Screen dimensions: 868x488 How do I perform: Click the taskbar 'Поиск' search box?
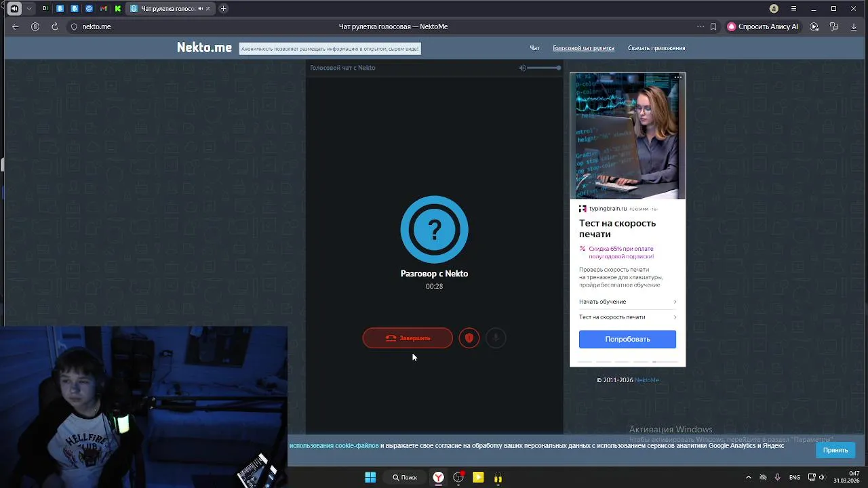(405, 477)
